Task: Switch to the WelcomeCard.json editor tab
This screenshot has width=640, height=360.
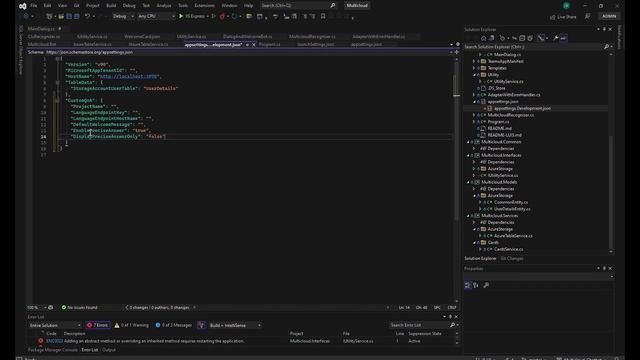Action: click(142, 37)
